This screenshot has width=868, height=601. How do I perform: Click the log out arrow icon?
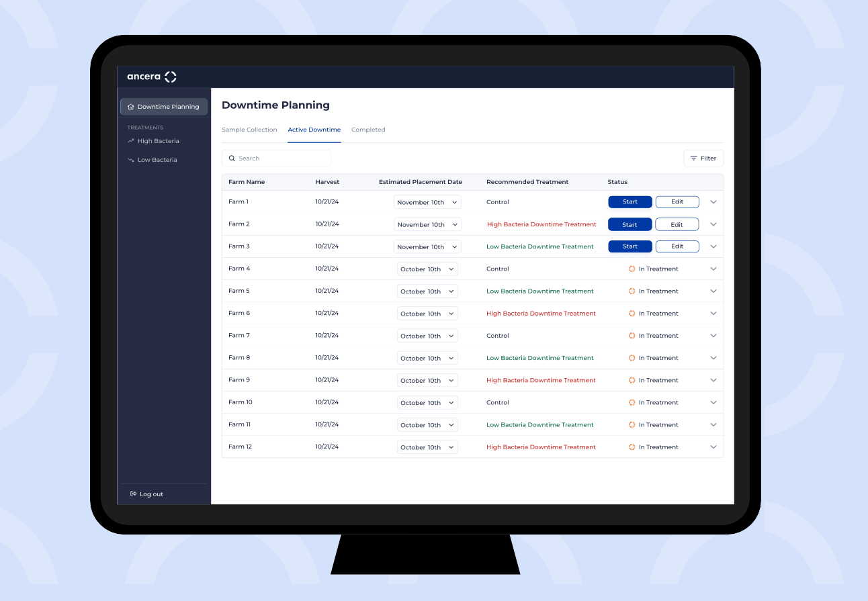pos(133,494)
